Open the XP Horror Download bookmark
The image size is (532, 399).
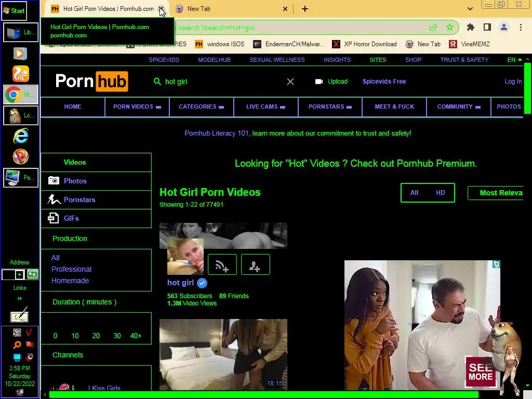pyautogui.click(x=364, y=44)
